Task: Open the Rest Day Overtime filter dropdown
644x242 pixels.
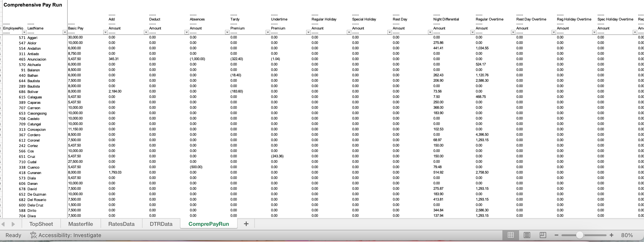Action: pyautogui.click(x=554, y=32)
